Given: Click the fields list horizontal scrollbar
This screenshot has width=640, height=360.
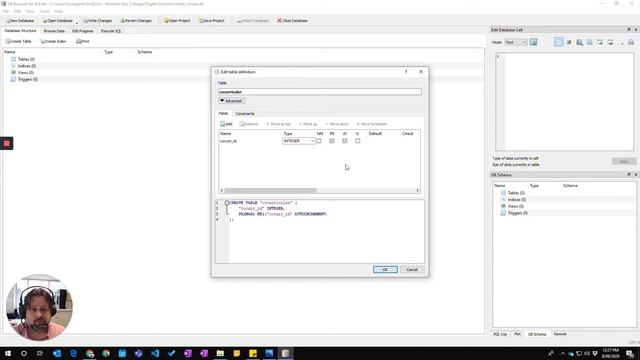Looking at the screenshot, I should coord(270,191).
